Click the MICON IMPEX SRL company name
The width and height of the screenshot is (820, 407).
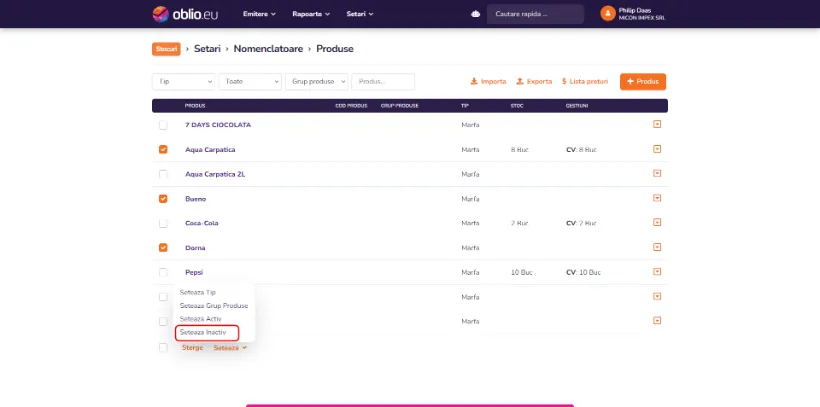click(x=642, y=18)
